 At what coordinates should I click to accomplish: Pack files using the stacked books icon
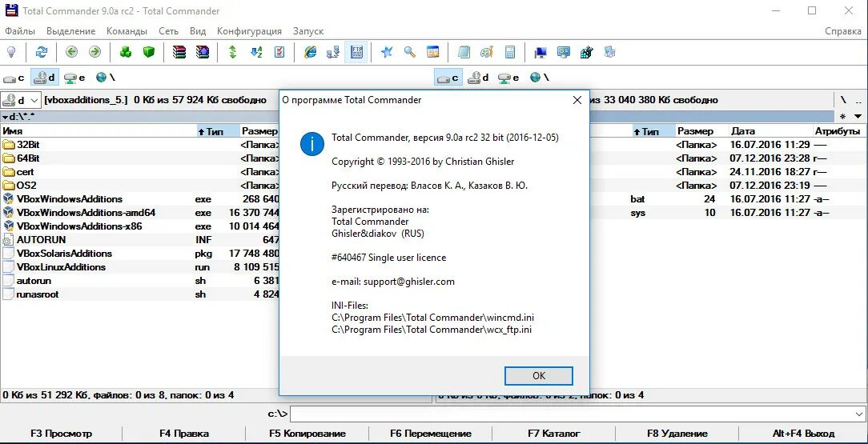tap(179, 53)
